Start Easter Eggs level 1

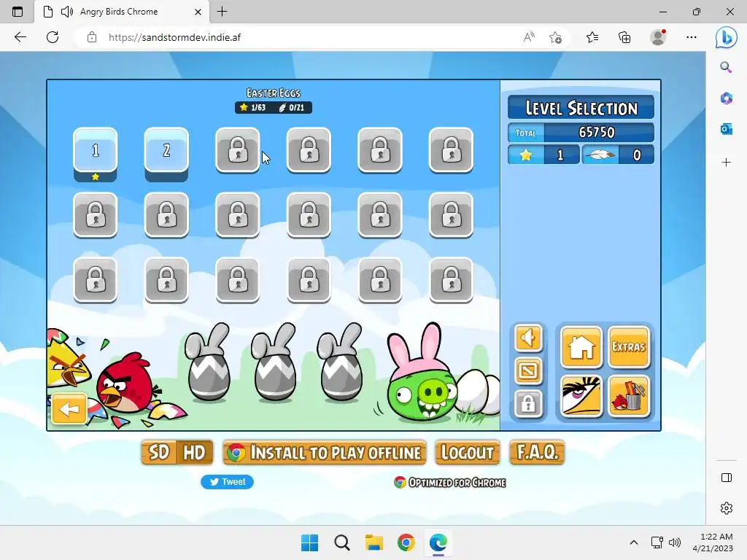[96, 150]
